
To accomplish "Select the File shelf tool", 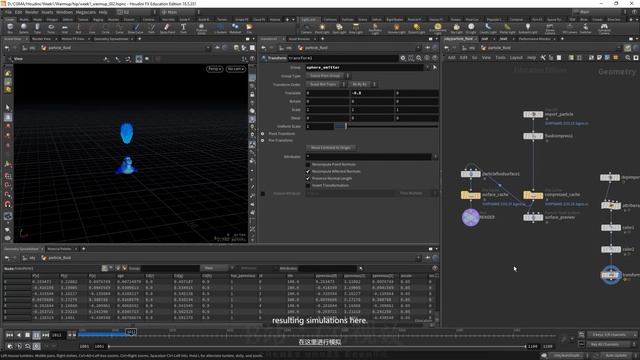I will (x=249, y=29).
